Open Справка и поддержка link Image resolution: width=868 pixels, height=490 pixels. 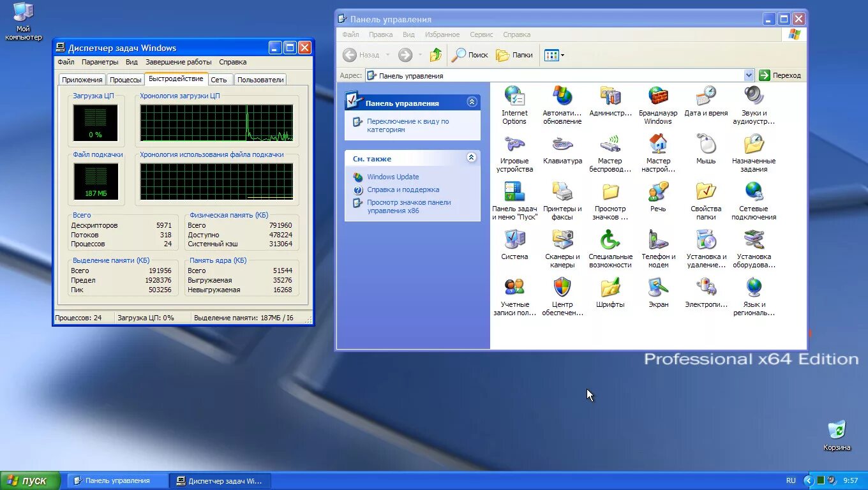(x=403, y=189)
